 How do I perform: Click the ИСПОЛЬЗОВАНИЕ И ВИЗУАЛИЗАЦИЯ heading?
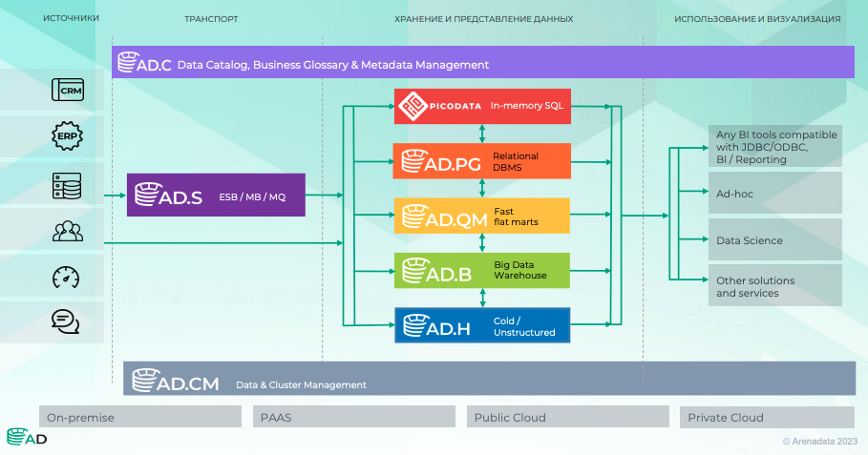757,19
